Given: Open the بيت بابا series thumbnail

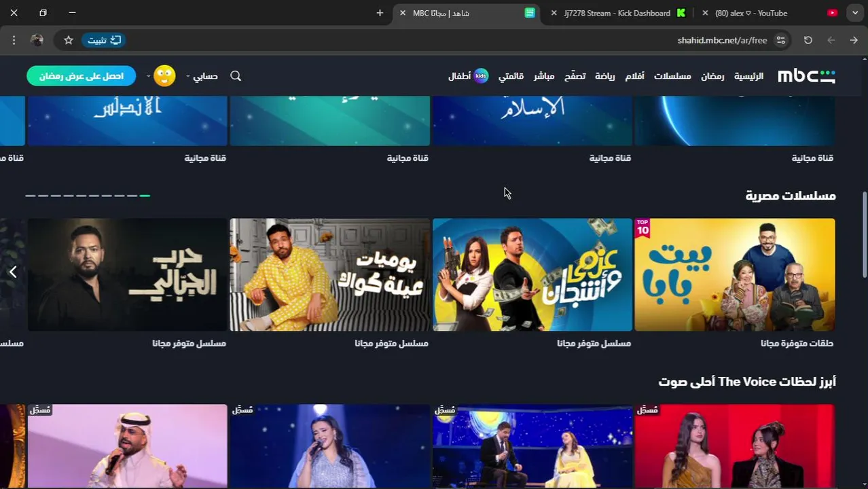Looking at the screenshot, I should [x=734, y=274].
